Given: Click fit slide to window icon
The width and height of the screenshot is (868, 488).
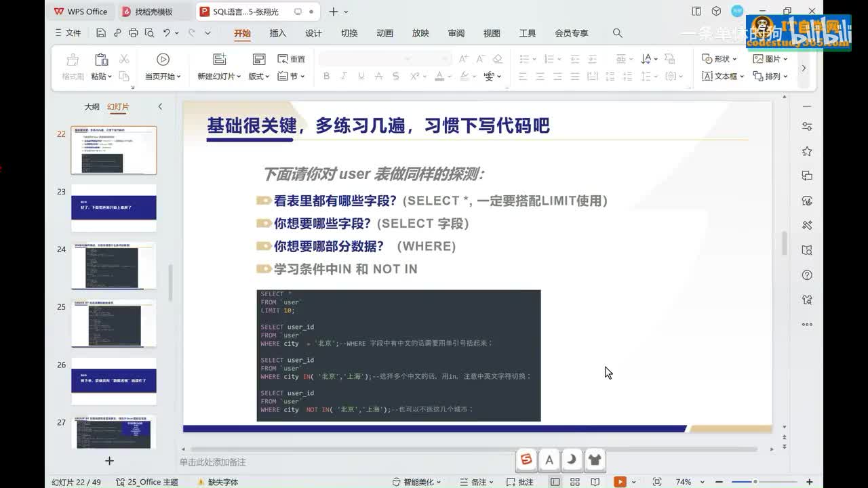Looking at the screenshot, I should coord(656,482).
